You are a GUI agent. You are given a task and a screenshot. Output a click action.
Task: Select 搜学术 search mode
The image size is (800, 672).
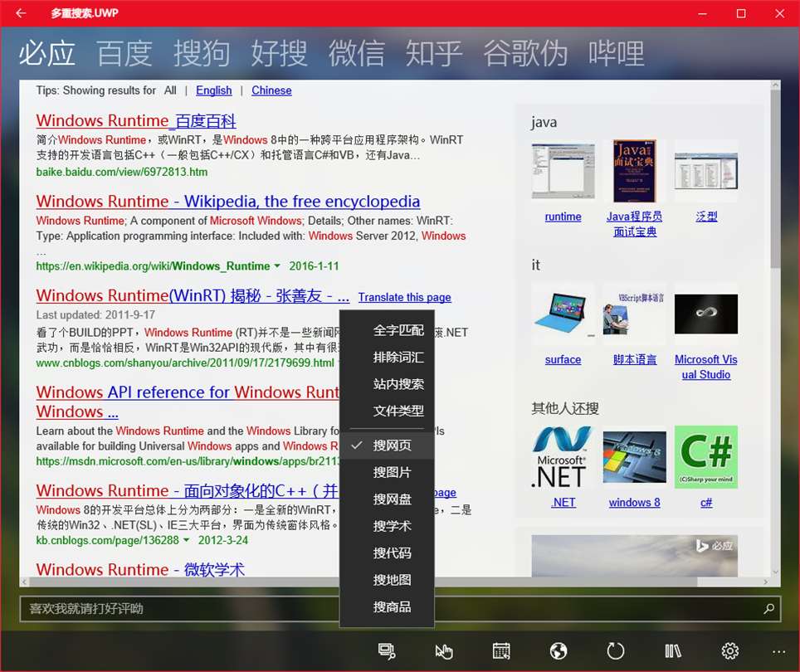pos(387,526)
